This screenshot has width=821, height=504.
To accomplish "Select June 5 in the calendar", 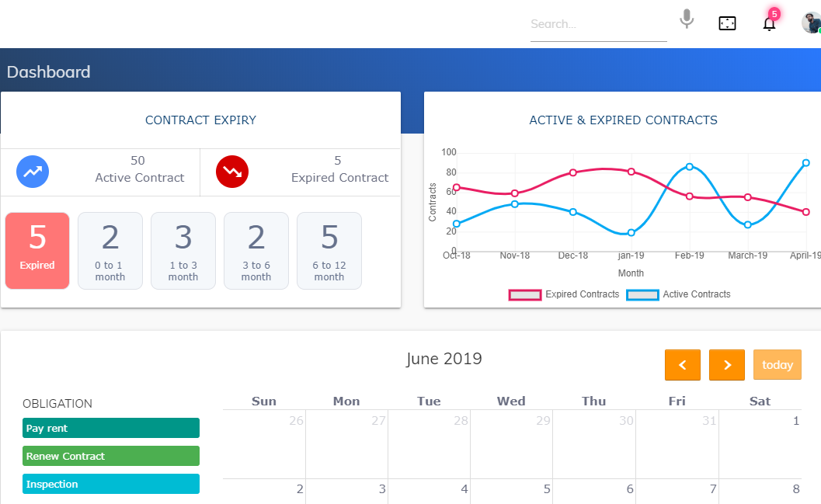I will tap(512, 492).
